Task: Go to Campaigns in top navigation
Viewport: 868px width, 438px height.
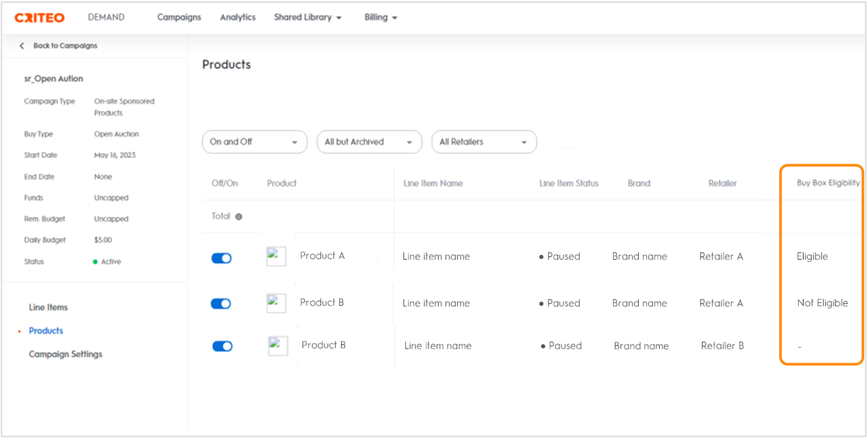Action: (x=179, y=18)
